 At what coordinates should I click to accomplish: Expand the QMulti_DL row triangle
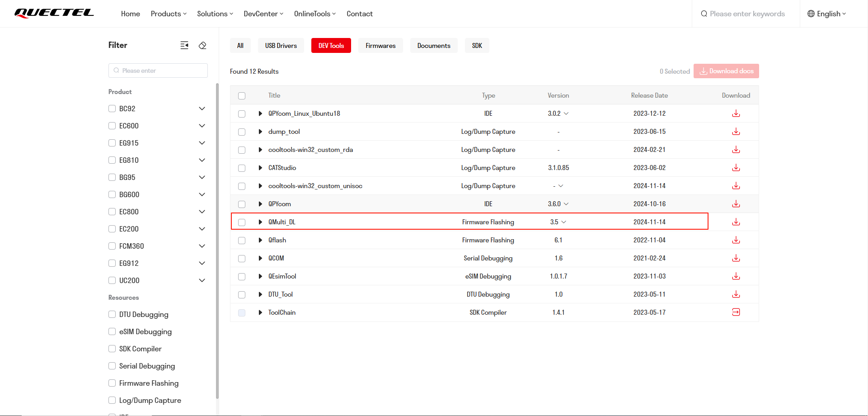pos(260,222)
